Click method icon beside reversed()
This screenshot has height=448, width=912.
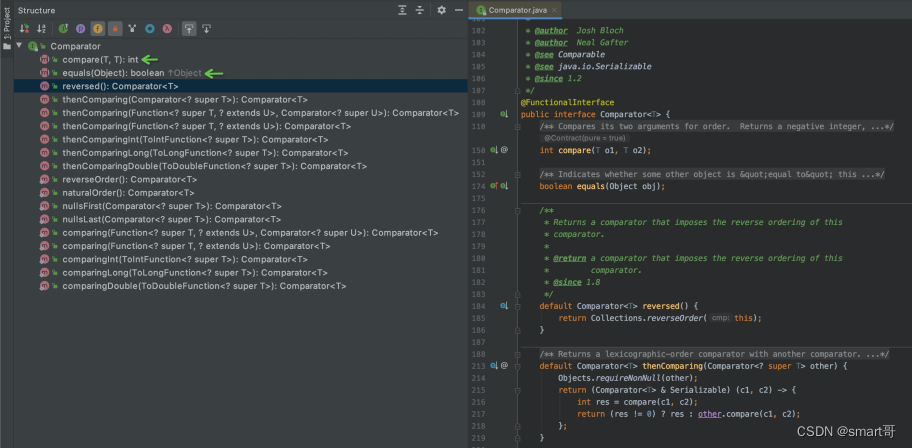click(x=44, y=86)
